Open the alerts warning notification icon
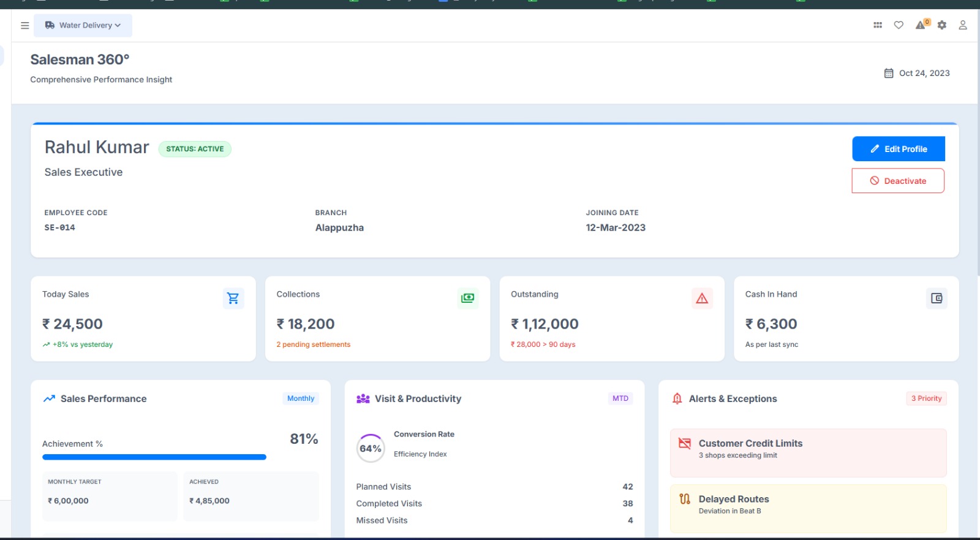 pyautogui.click(x=921, y=25)
